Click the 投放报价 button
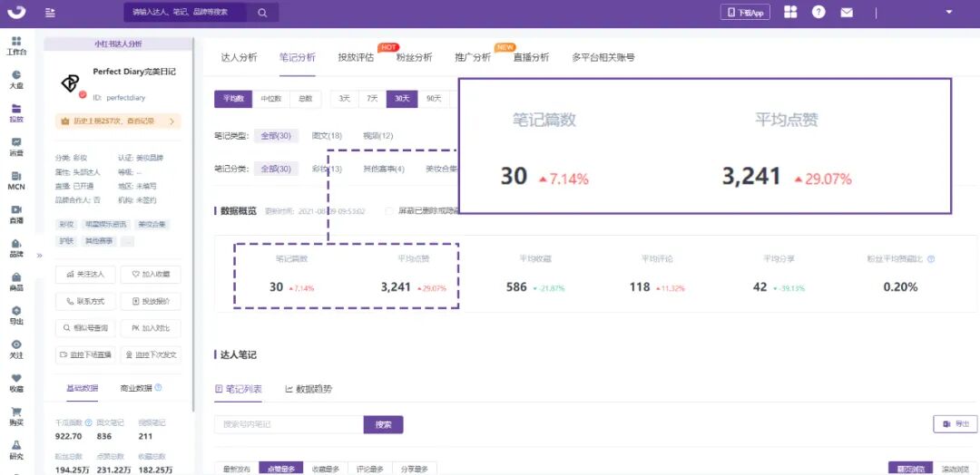Viewport: 980px width, 475px height. tap(151, 301)
